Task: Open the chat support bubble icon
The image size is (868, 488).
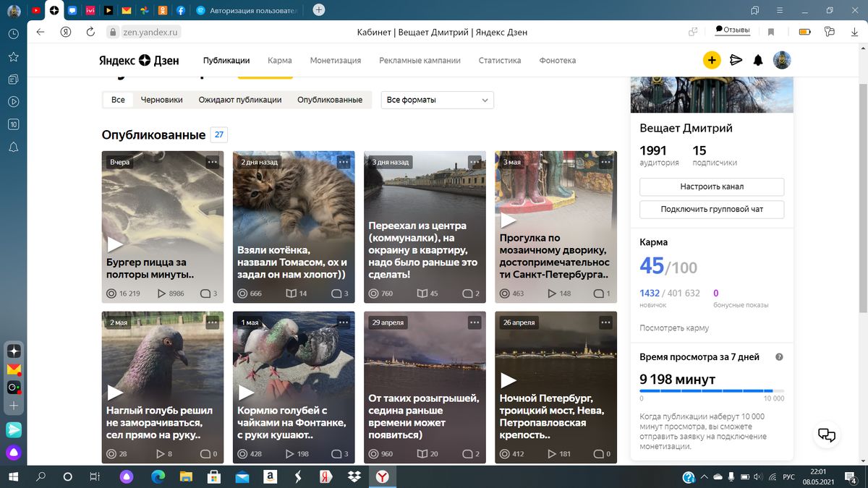Action: tap(827, 435)
